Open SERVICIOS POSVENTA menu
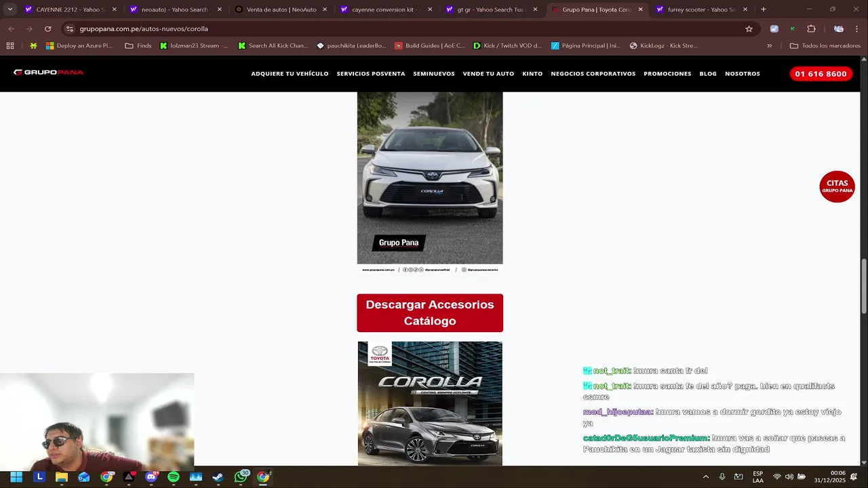The height and width of the screenshot is (488, 868). (371, 73)
